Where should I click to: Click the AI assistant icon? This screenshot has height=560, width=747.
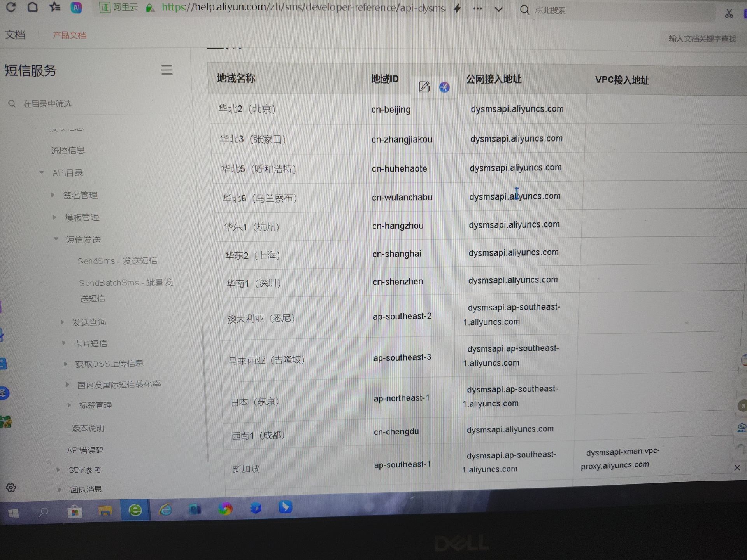76,7
